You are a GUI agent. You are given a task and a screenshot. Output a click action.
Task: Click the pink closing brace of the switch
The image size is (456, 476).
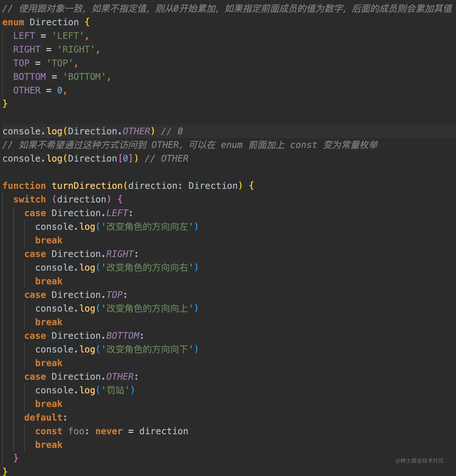(x=16, y=458)
